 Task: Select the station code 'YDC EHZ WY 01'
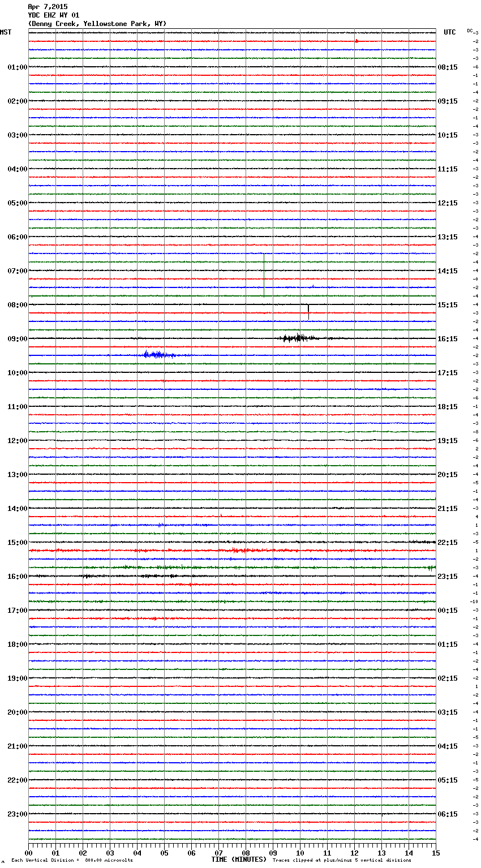pos(54,15)
